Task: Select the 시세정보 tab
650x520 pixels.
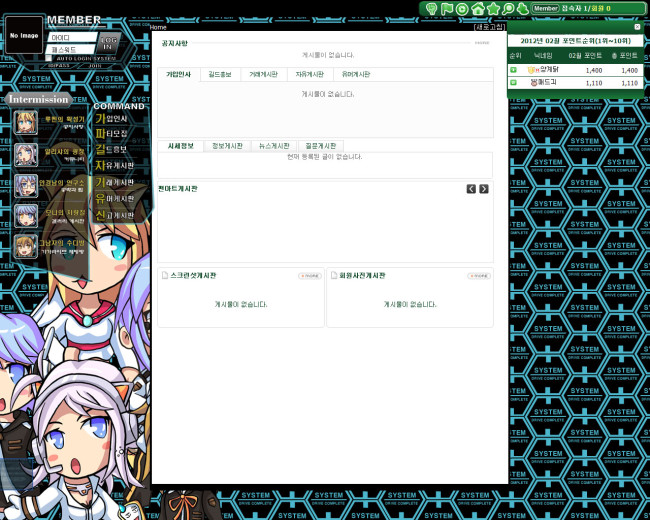Action: (x=181, y=146)
